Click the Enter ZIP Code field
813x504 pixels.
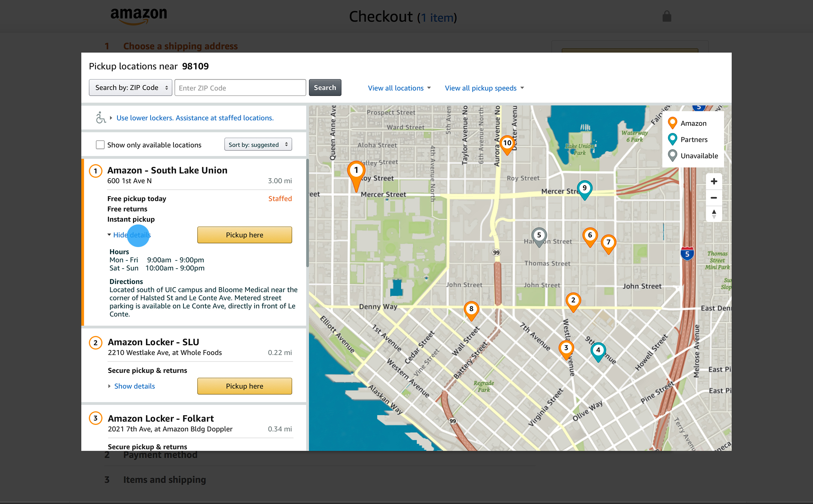pos(240,88)
